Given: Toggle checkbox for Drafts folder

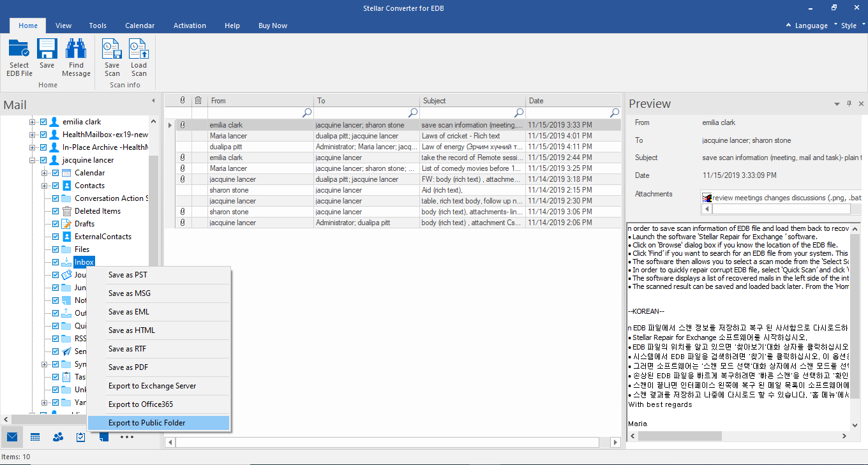Looking at the screenshot, I should coord(56,224).
